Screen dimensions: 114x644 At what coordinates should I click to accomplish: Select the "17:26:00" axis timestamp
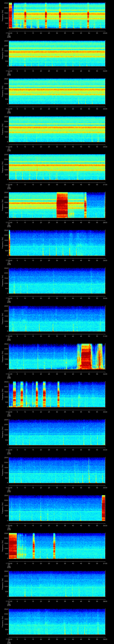9,184
